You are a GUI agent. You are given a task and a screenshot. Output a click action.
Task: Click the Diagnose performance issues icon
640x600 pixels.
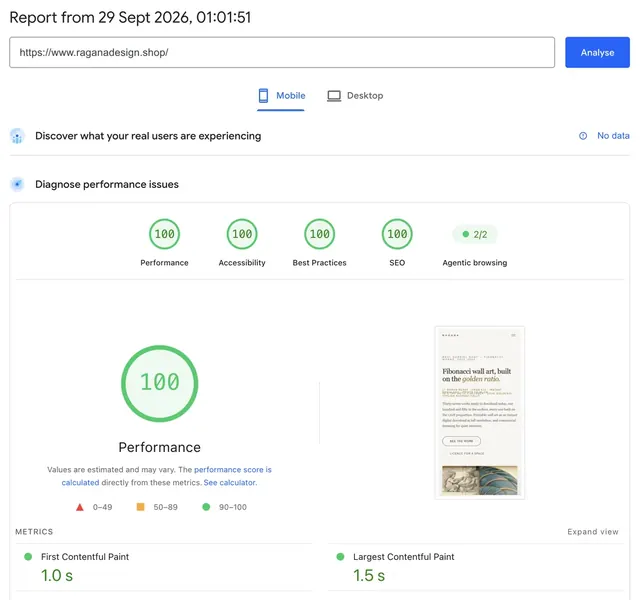click(17, 184)
